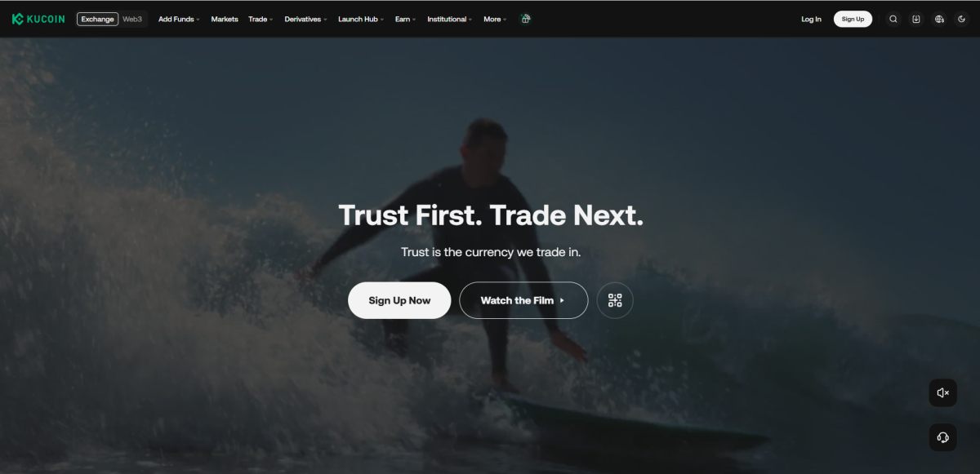Viewport: 980px width, 474px height.
Task: Click the Log In link
Action: pos(811,19)
